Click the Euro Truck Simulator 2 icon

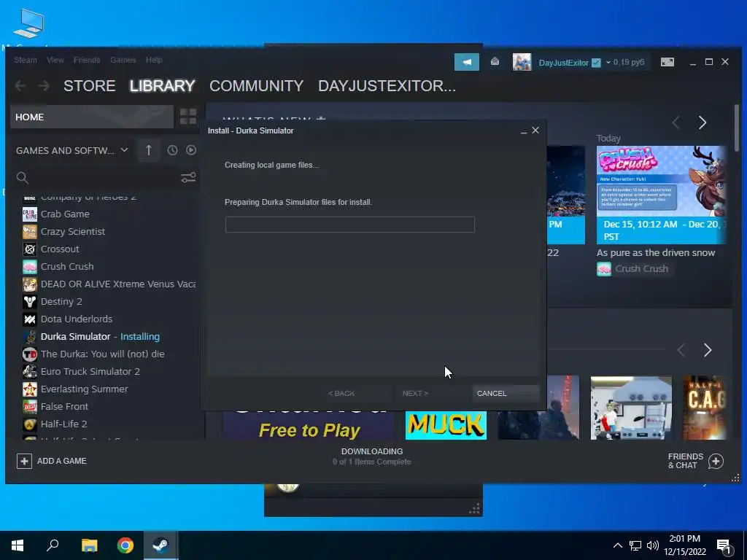click(29, 371)
